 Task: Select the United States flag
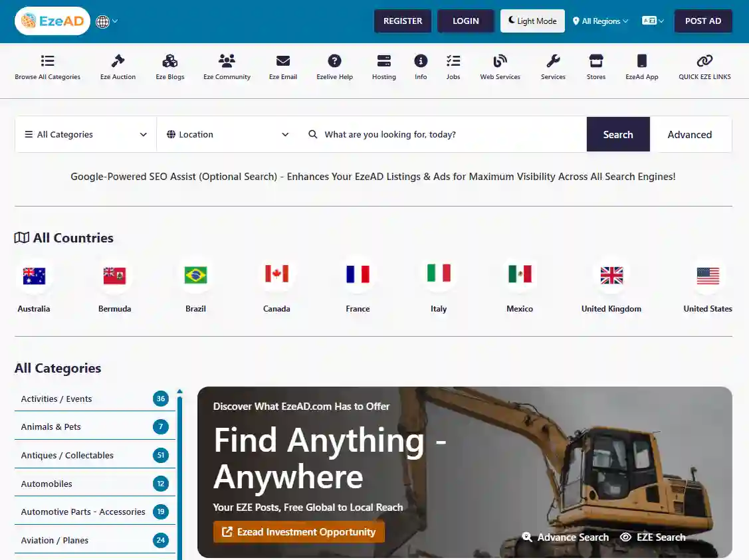pyautogui.click(x=708, y=276)
